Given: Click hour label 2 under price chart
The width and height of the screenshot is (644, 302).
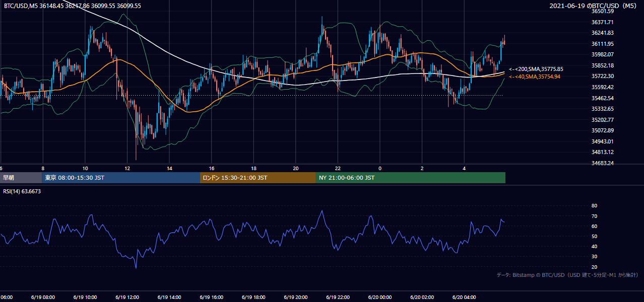Looking at the screenshot, I should tap(422, 169).
